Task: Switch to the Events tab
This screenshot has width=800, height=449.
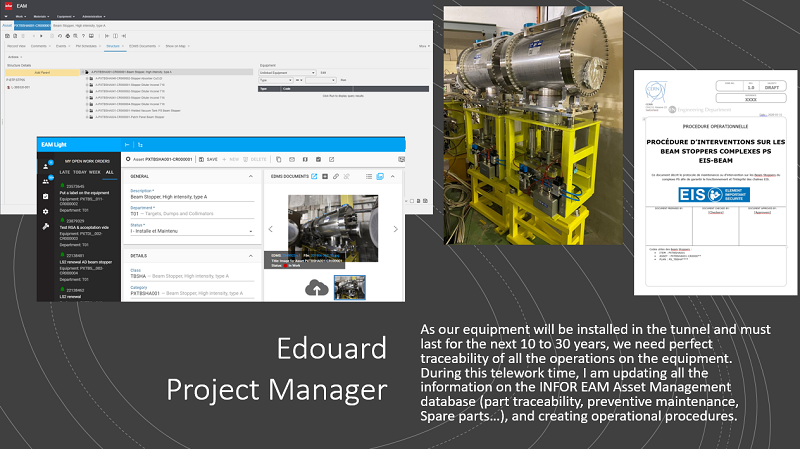Action: 61,46
